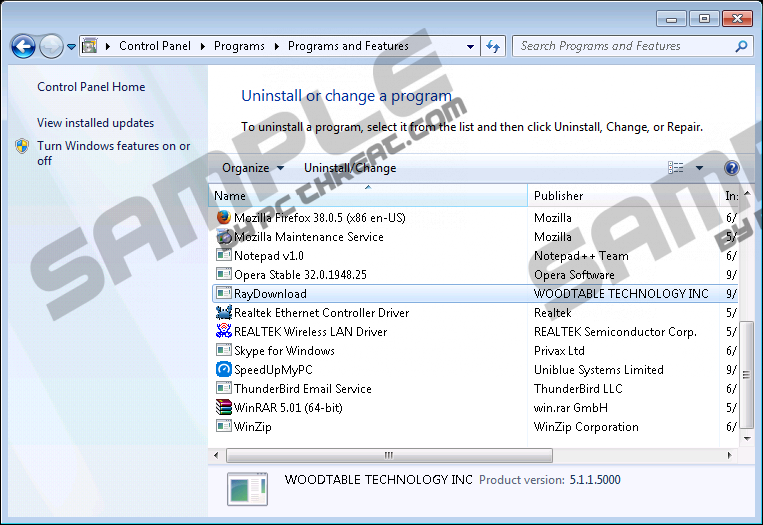Click the horizontal scrollbar thumb
Screen dimensions: 763x525
389,455
